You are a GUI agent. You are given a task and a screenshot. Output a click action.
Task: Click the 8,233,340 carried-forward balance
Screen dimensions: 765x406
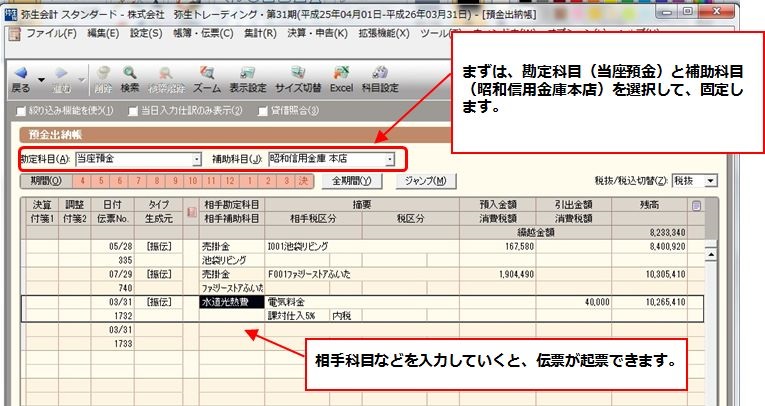pyautogui.click(x=649, y=232)
